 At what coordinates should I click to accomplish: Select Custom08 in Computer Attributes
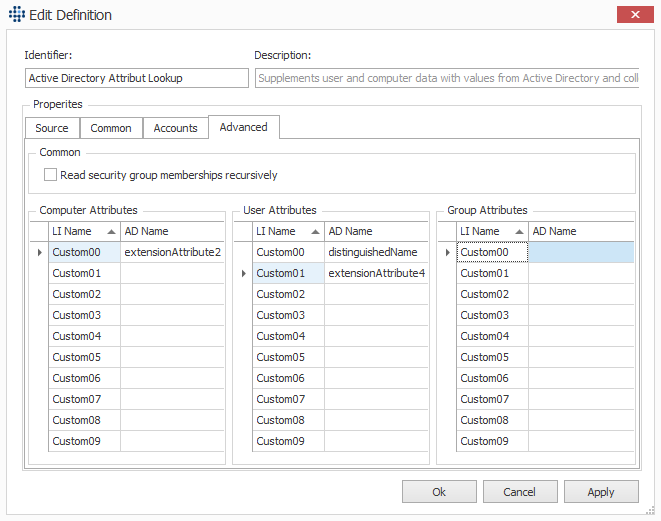(84, 420)
